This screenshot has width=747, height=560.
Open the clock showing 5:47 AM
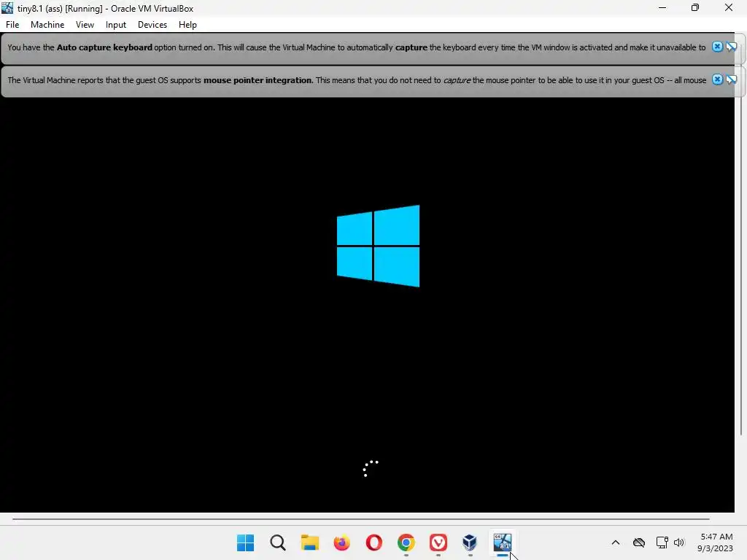[715, 542]
